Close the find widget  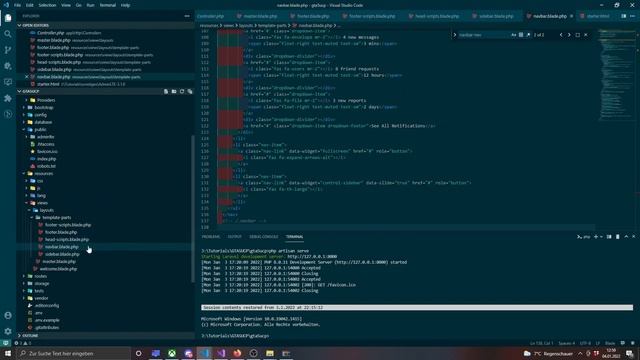tap(586, 35)
